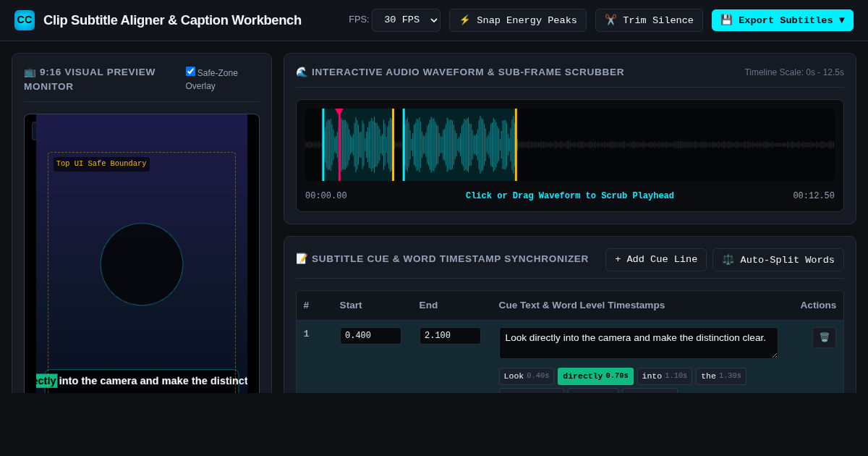Click the app title 'Clip Subtitle Aligner & Caption Workbench'

pyautogui.click(x=172, y=20)
